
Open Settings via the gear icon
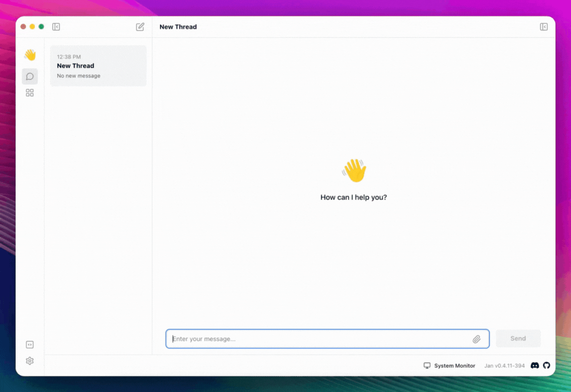[30, 361]
